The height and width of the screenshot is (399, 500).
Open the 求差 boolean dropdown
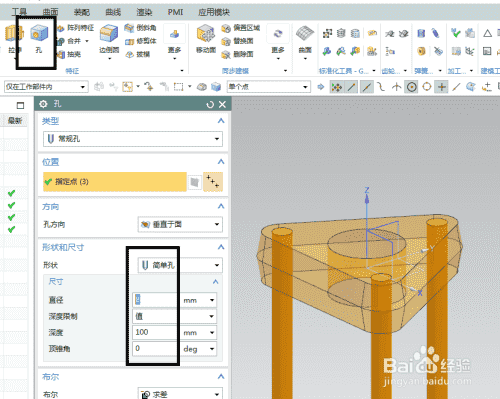coord(180,395)
